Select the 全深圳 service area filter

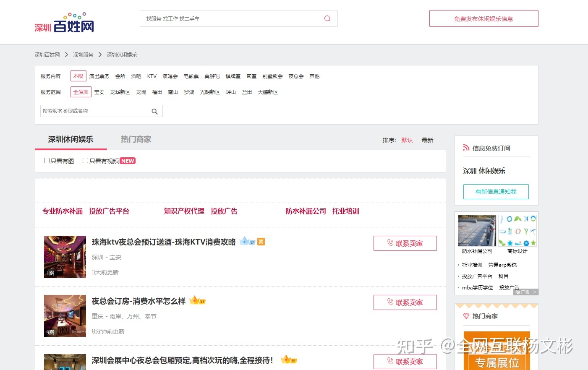click(x=81, y=92)
